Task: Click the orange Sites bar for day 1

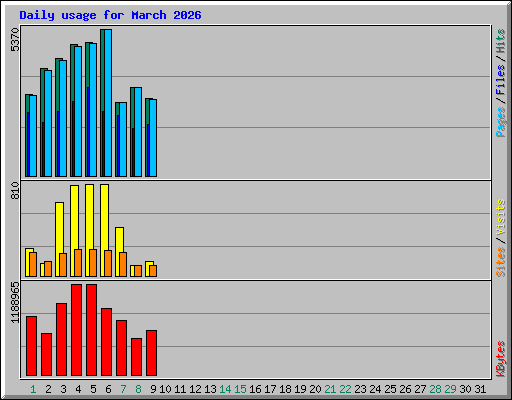Action: pos(33,264)
